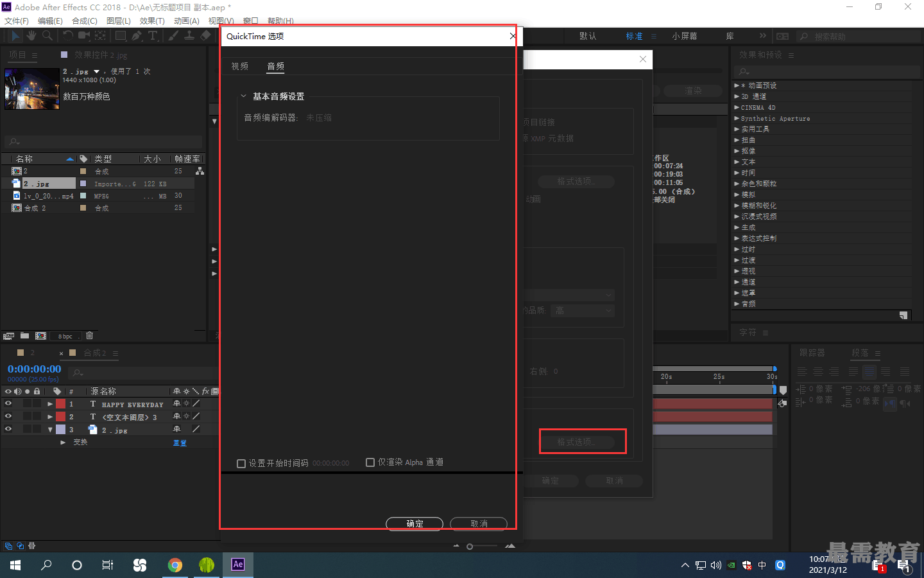Hide the HAPPY EVERYDAY layer with eye toggle
924x578 pixels.
[x=8, y=404]
